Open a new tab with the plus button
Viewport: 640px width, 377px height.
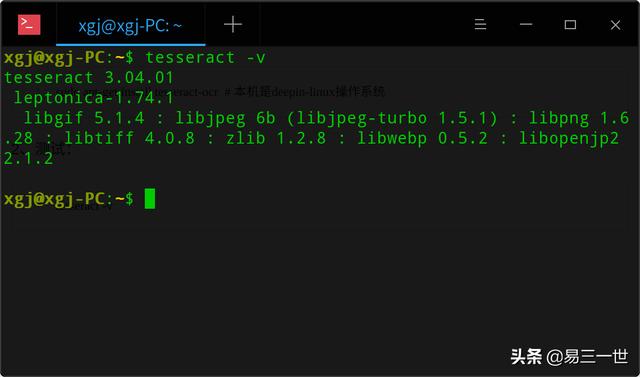pos(233,24)
